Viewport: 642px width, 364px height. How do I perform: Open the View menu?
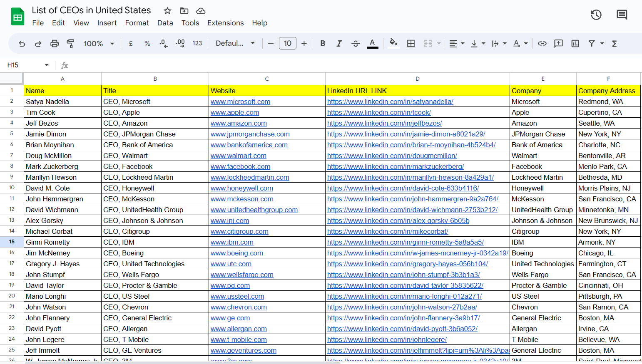coord(81,23)
